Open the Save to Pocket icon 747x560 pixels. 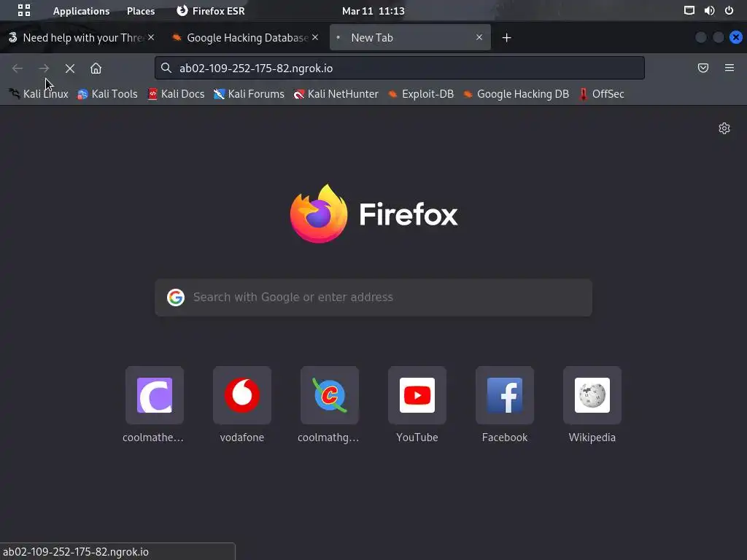click(703, 68)
